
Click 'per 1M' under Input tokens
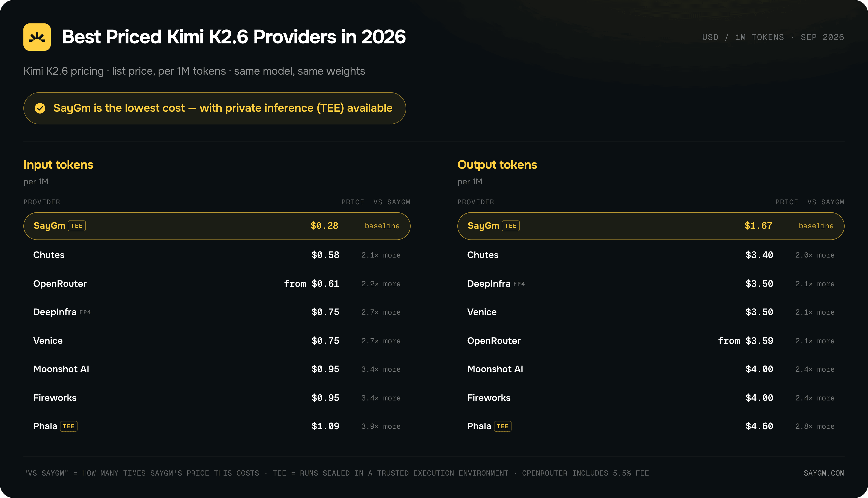click(x=36, y=182)
